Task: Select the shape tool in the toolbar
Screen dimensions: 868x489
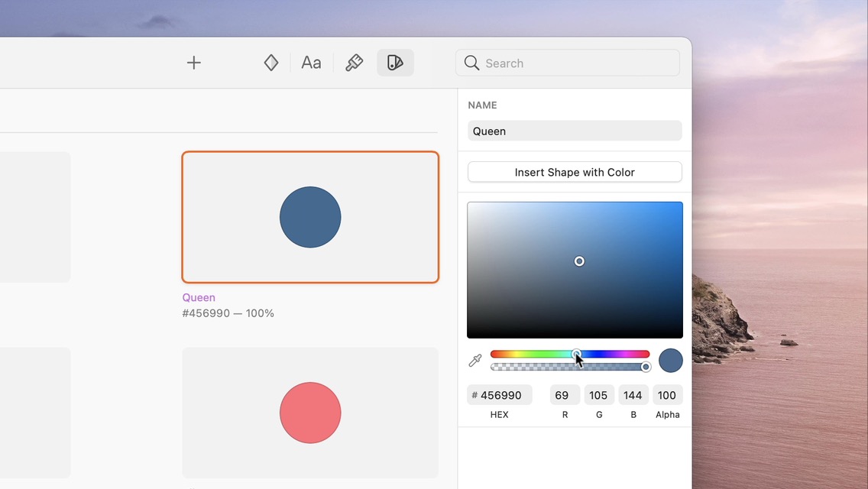Action: click(x=270, y=63)
